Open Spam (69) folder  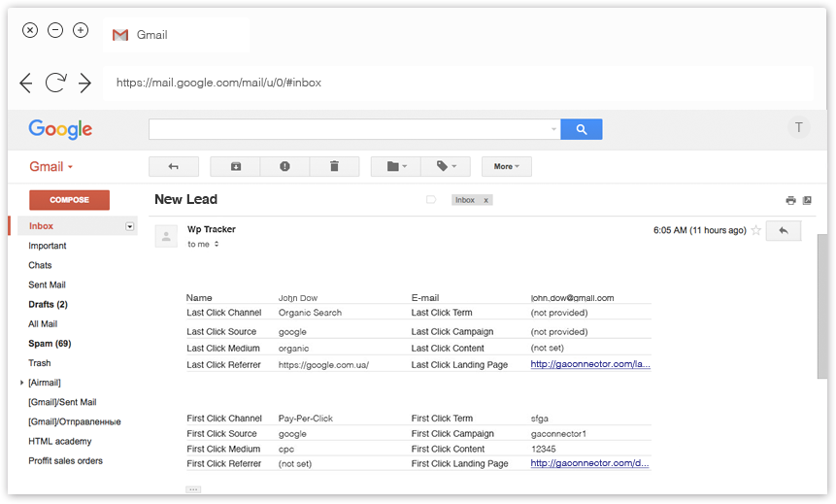[x=50, y=344]
